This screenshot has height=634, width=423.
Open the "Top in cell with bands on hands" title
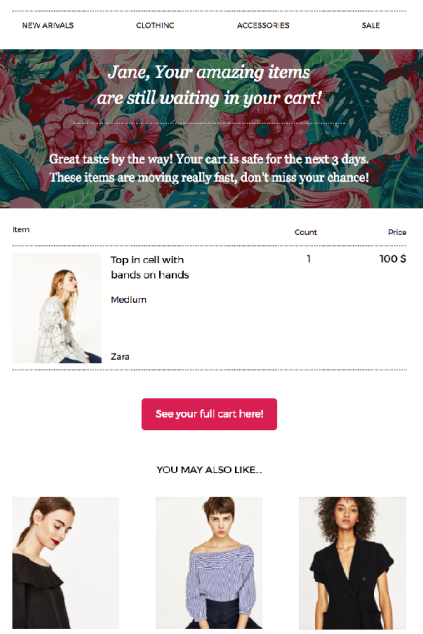pos(150,267)
